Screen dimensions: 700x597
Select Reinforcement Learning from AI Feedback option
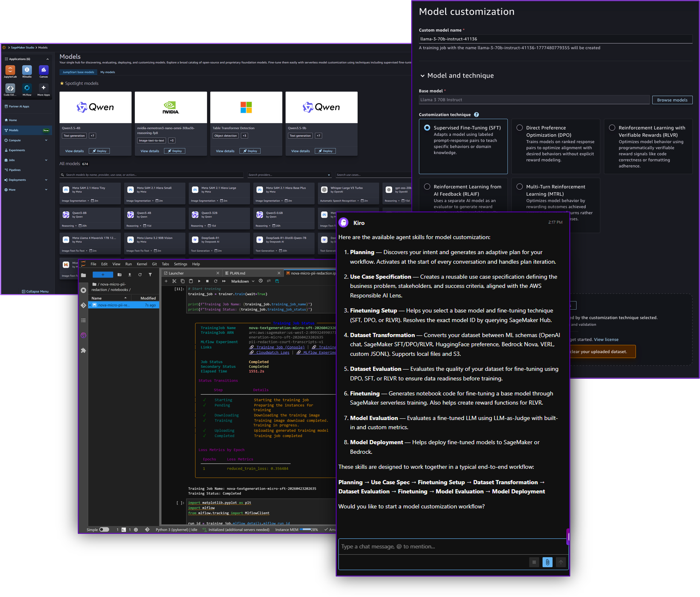427,187
